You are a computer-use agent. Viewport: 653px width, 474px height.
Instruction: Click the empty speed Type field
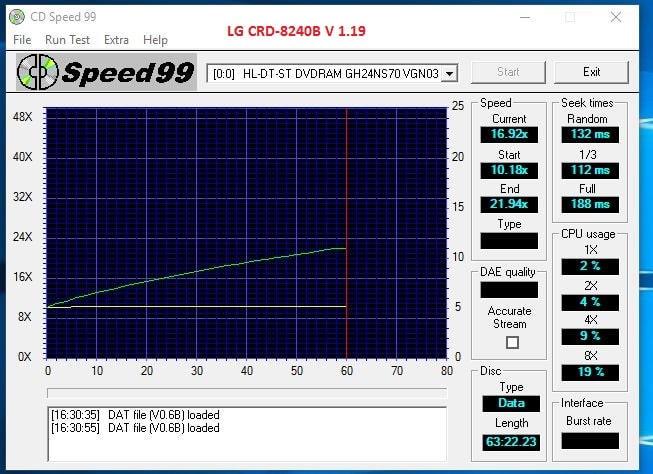[509, 241]
